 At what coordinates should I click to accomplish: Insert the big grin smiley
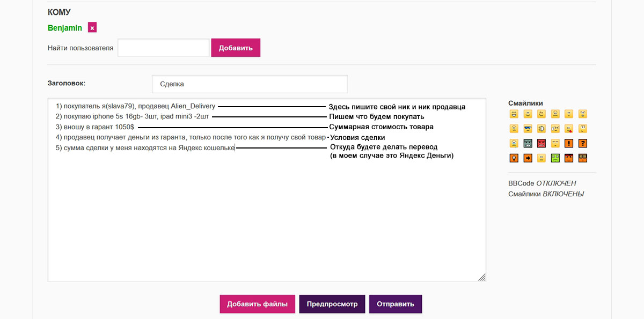514,114
